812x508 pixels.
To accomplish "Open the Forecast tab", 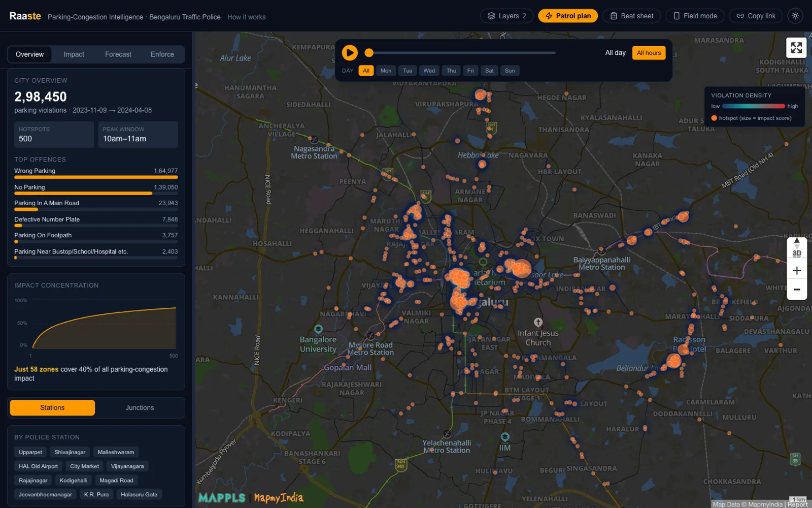I will click(x=118, y=54).
